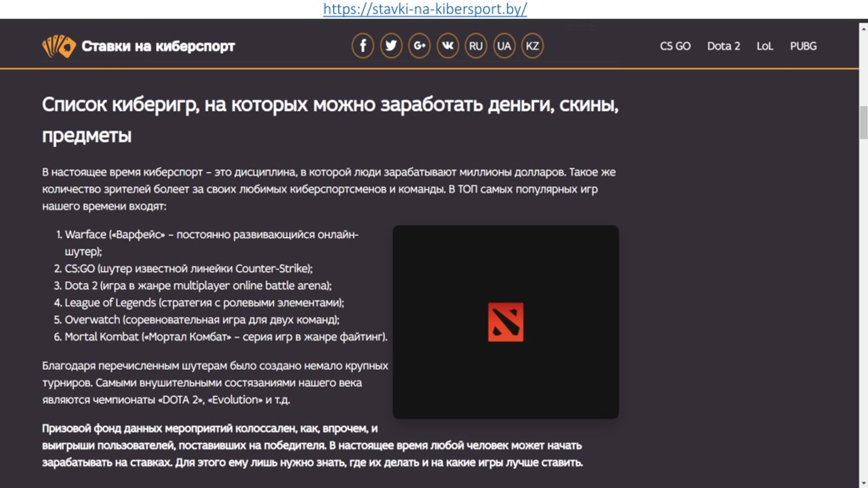Open the Facebook social icon
Image resolution: width=868 pixels, height=488 pixels.
(x=363, y=46)
